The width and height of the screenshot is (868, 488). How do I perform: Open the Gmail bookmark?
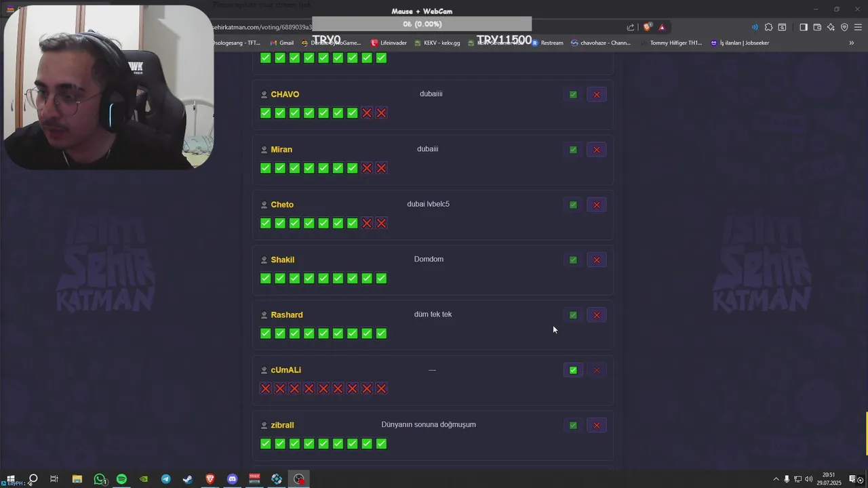281,43
